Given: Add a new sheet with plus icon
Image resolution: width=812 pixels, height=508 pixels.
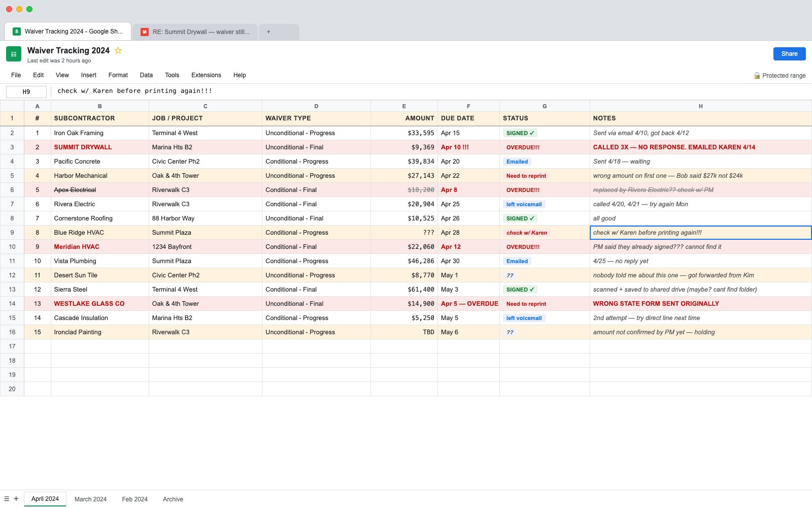Looking at the screenshot, I should [16, 499].
